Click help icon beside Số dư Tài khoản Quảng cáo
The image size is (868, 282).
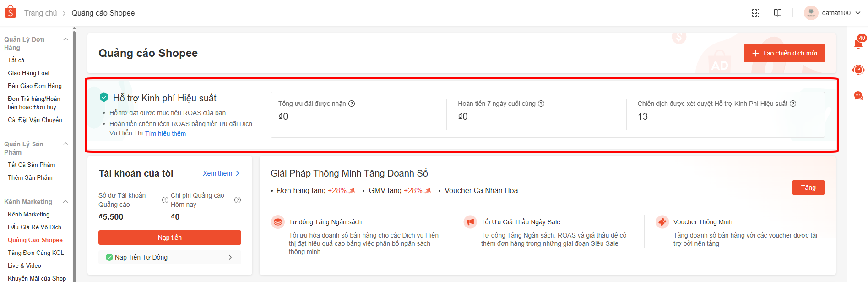(165, 200)
